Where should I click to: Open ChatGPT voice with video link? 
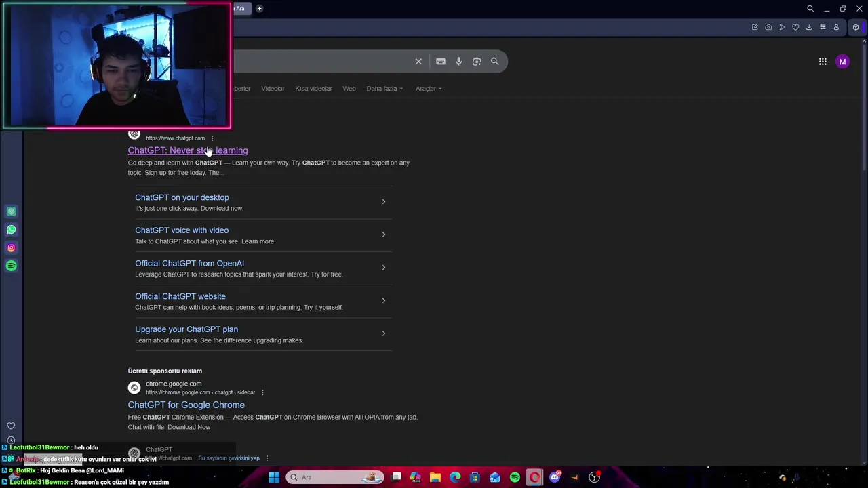[182, 230]
